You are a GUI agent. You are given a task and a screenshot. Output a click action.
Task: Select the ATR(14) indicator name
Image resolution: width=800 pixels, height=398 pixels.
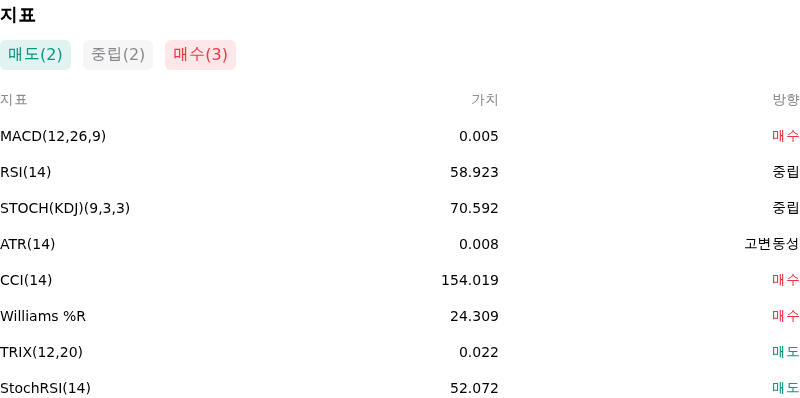[28, 244]
